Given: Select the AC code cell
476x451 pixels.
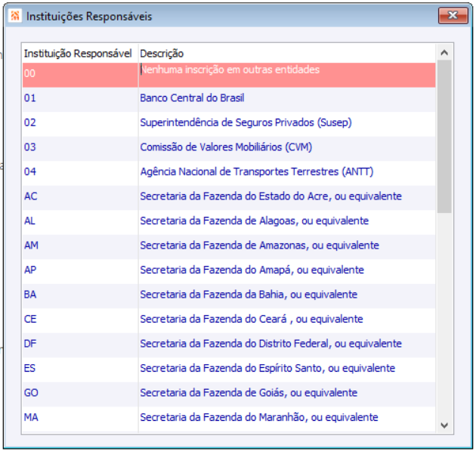Looking at the screenshot, I should coord(80,196).
